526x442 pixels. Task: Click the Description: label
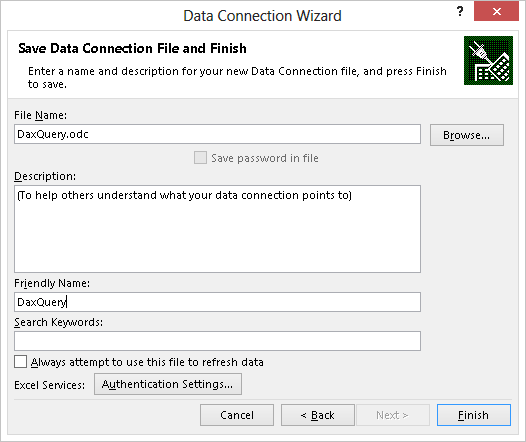(x=45, y=176)
